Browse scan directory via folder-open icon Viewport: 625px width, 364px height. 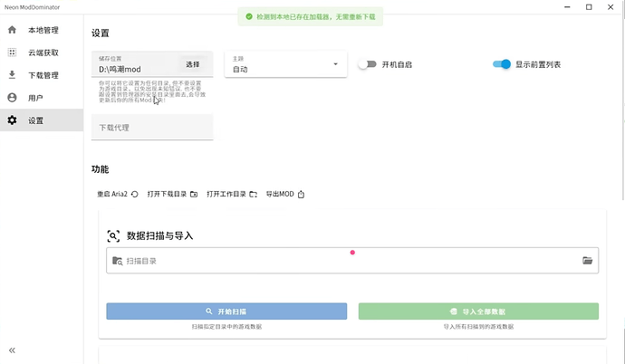pos(587,261)
